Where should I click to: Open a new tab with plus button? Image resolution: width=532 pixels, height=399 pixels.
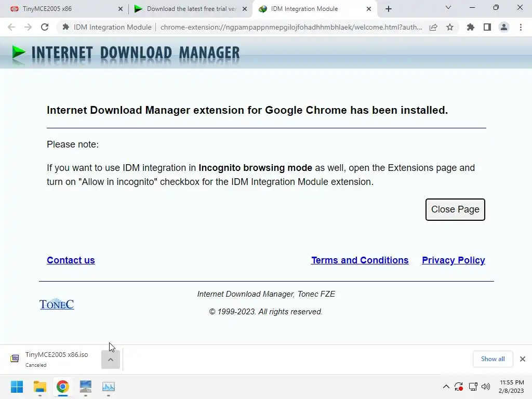coord(389,9)
